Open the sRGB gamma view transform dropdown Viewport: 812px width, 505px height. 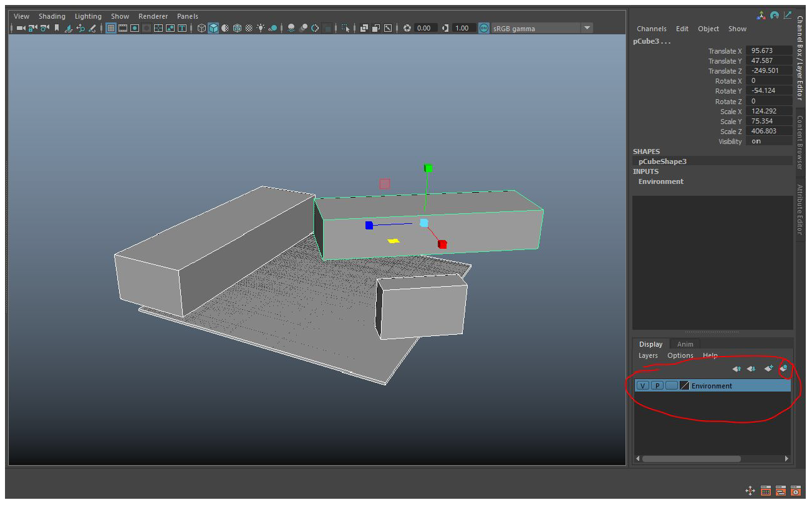(586, 27)
